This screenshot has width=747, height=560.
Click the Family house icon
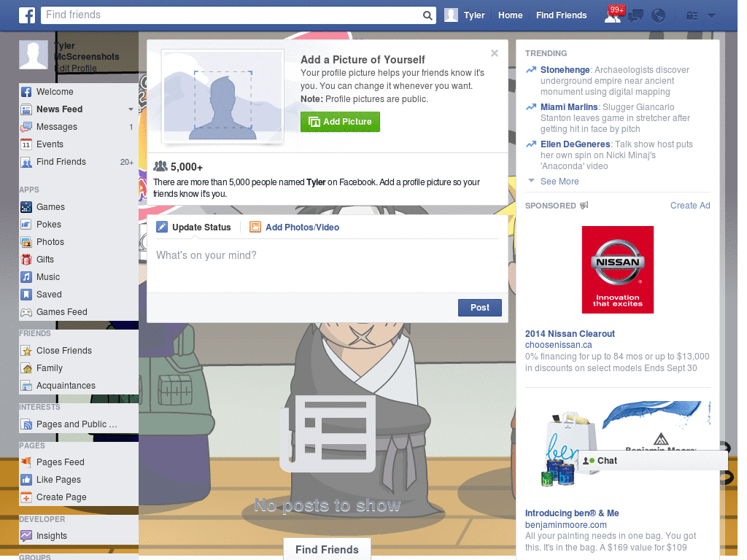26,368
